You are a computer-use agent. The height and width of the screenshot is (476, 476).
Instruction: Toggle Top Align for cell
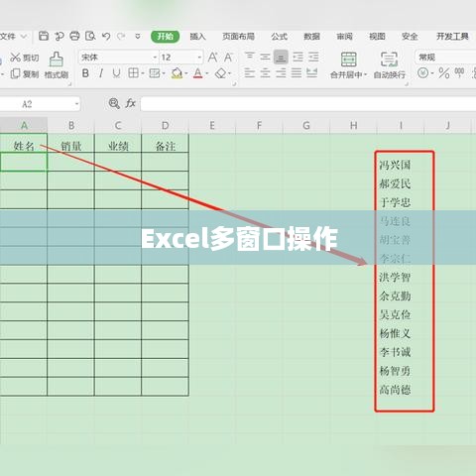point(249,58)
